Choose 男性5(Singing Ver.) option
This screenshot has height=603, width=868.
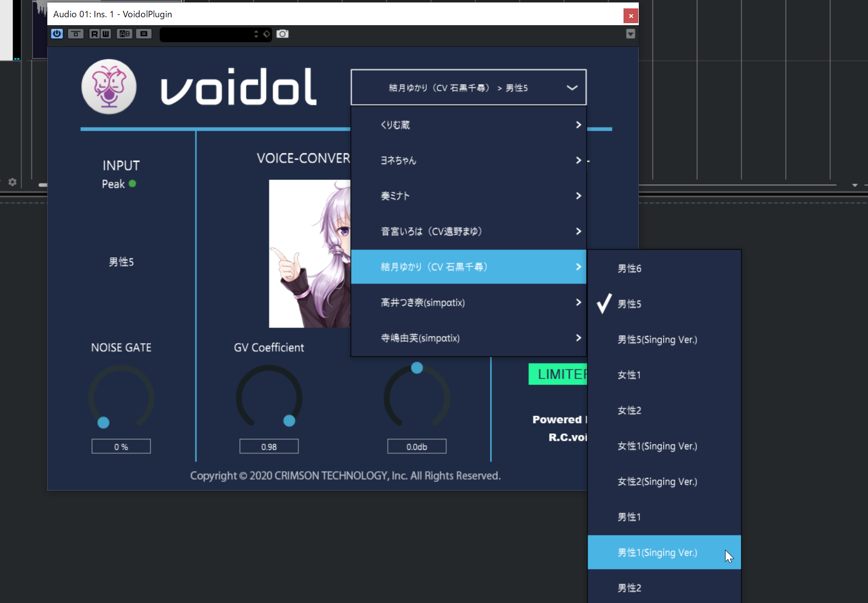coord(664,339)
